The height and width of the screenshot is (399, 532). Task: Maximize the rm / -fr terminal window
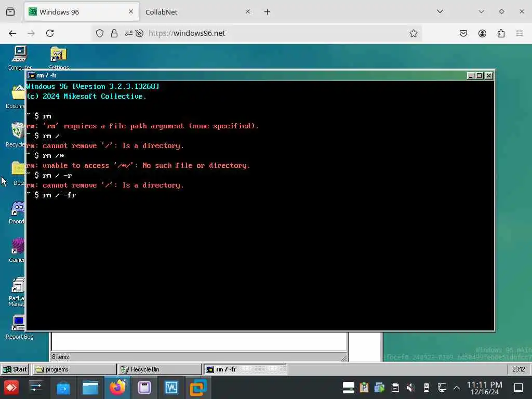(479, 76)
